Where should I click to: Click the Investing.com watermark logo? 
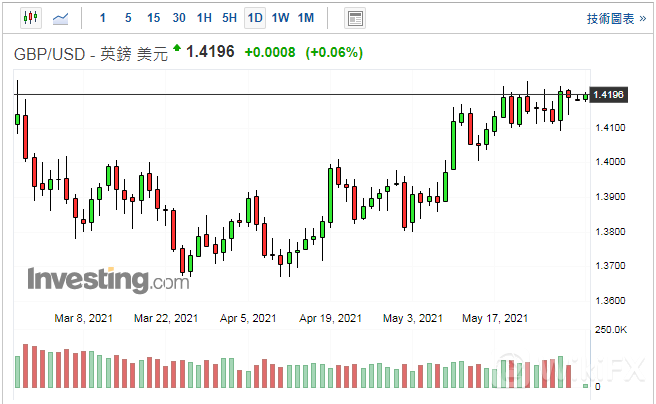pos(101,279)
